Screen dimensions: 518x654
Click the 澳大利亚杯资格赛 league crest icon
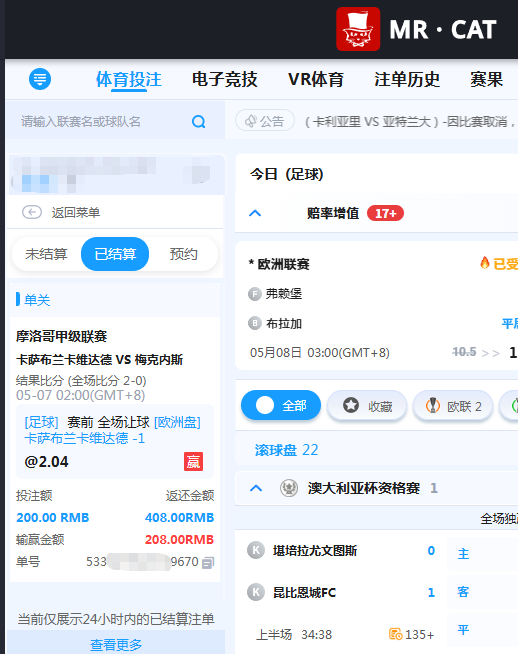tap(289, 488)
